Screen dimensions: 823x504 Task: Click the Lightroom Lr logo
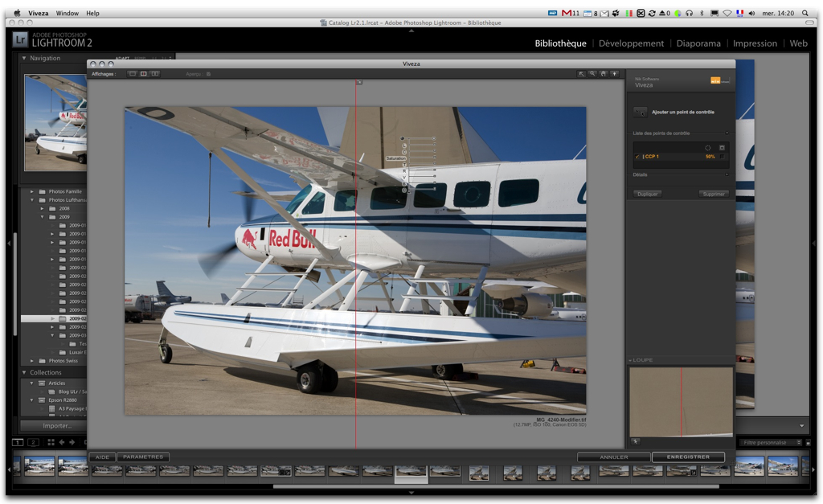(20, 39)
